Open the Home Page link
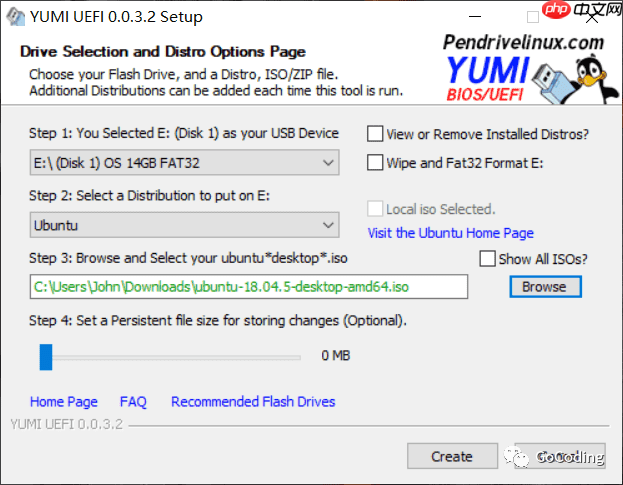Image resolution: width=623 pixels, height=485 pixels. 64,402
